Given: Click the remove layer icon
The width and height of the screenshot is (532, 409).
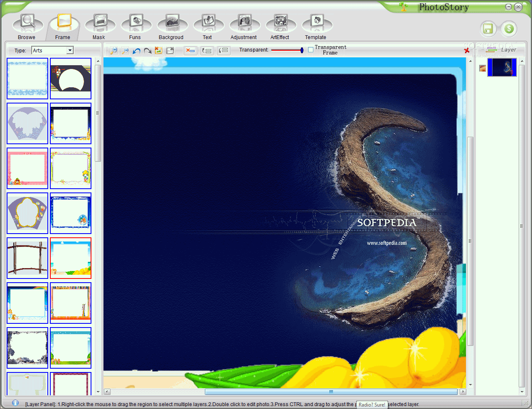Looking at the screenshot, I should pyautogui.click(x=190, y=51).
